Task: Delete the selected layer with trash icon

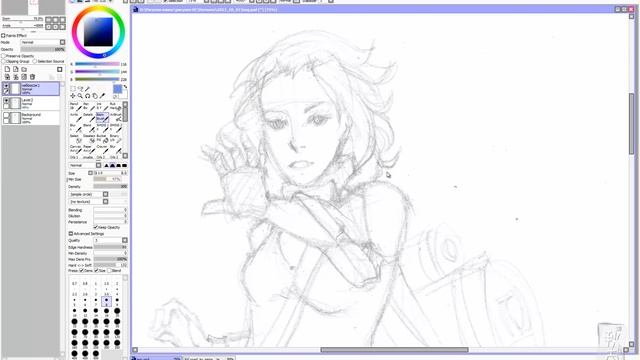Action: tap(32, 77)
